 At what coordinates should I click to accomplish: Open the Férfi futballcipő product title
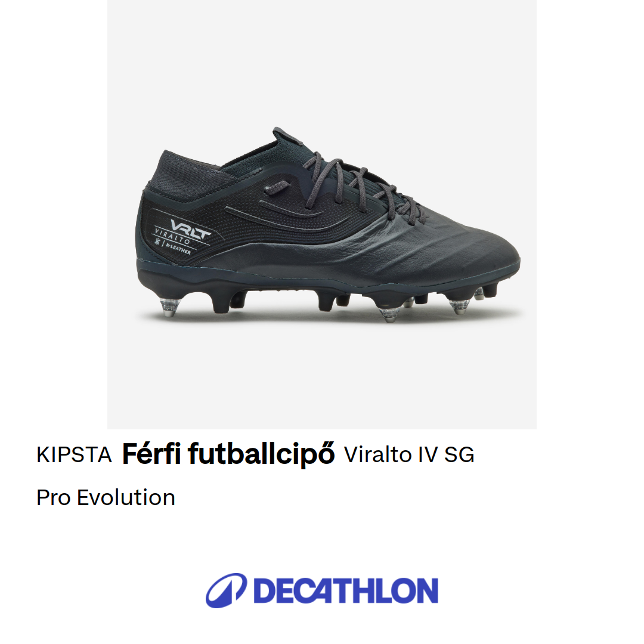point(228,454)
